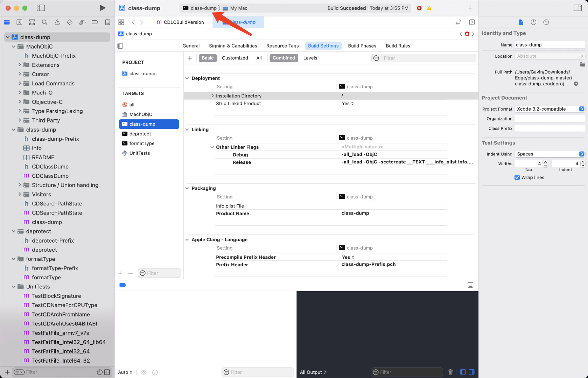The image size is (588, 378).
Task: Switch to Levels view
Action: tap(310, 58)
